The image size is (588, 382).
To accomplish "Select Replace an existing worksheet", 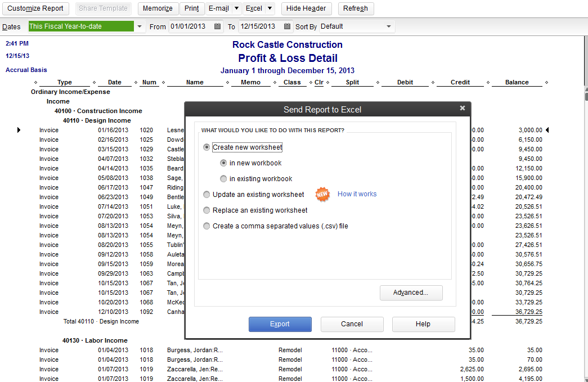I will tap(207, 210).
